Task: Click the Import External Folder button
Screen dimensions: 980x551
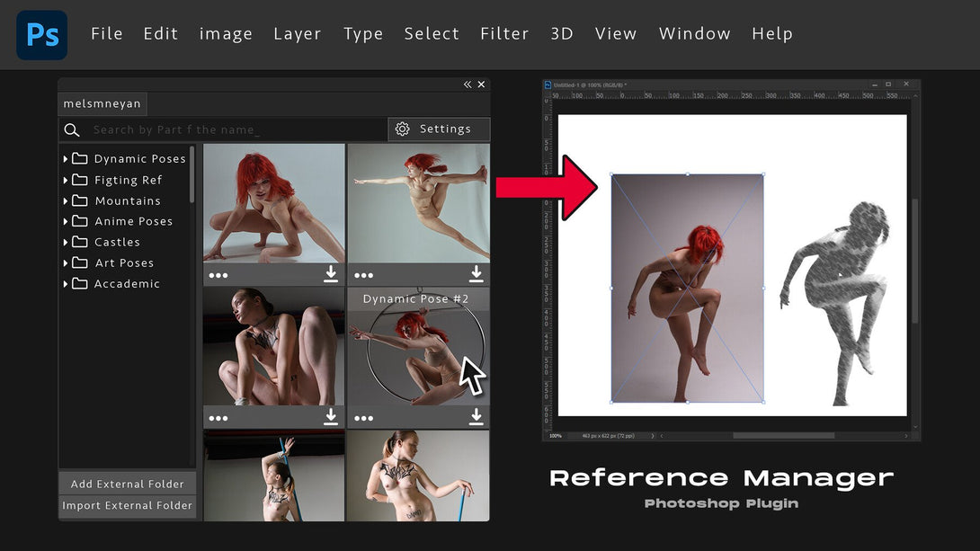Action: [128, 505]
